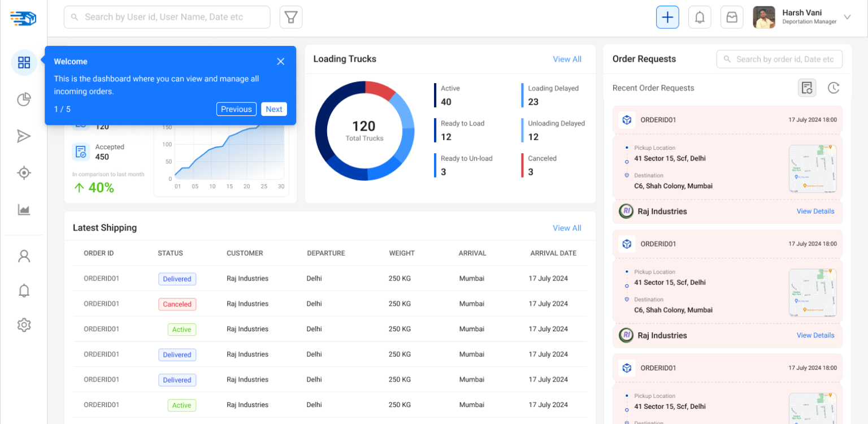Screen dimensions: 868x424
Task: Open the inbox tray icon in header
Action: 732,18
